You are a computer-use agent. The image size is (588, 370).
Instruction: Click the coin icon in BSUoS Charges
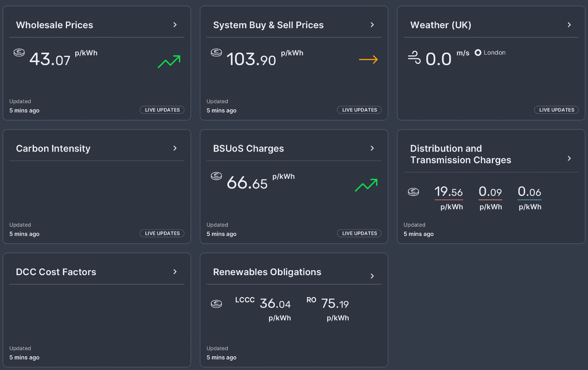tap(216, 176)
